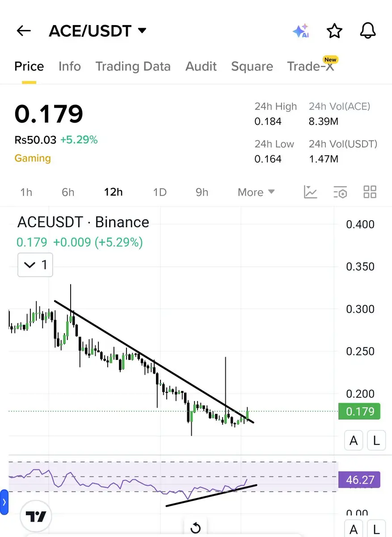The height and width of the screenshot is (537, 392).
Task: Tap the ACEUSDT · Binance chart title
Action: click(83, 222)
